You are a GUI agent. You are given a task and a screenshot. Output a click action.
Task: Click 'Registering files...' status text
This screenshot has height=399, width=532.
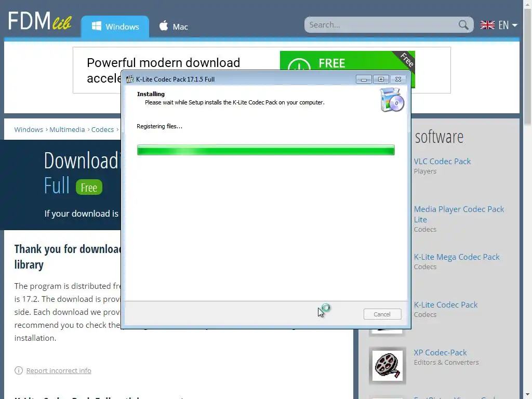(x=159, y=126)
